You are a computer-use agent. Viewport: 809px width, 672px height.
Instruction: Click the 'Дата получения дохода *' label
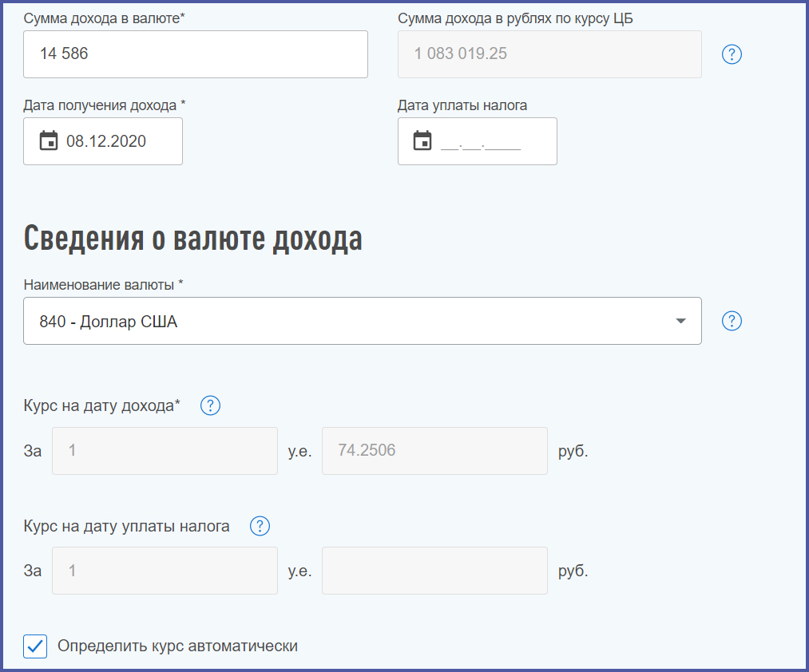click(x=105, y=105)
